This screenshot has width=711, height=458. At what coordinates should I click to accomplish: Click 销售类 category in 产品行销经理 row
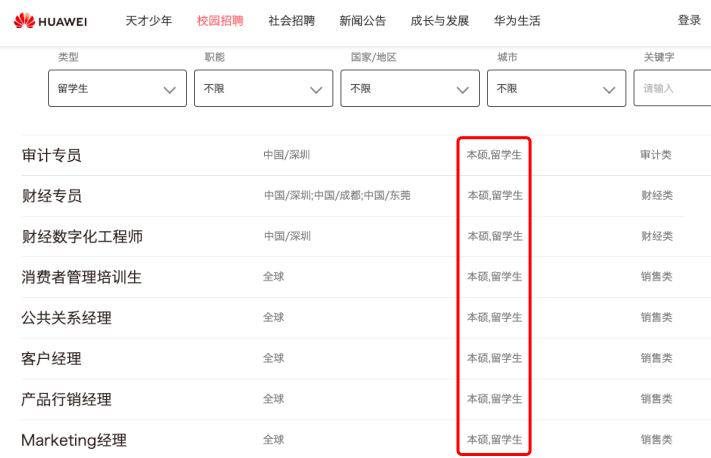[657, 399]
